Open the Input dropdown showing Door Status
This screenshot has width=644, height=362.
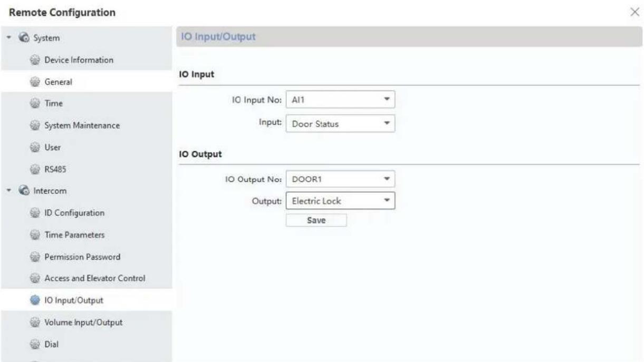coord(340,124)
